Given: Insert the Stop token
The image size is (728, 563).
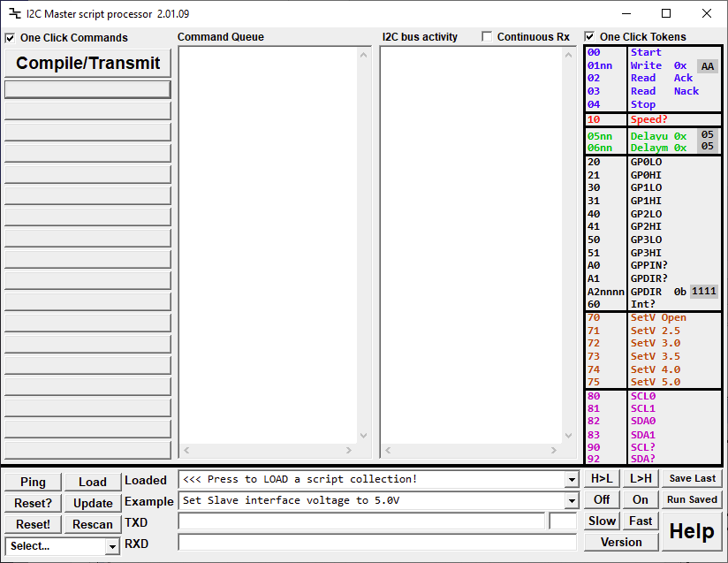Looking at the screenshot, I should pos(643,104).
